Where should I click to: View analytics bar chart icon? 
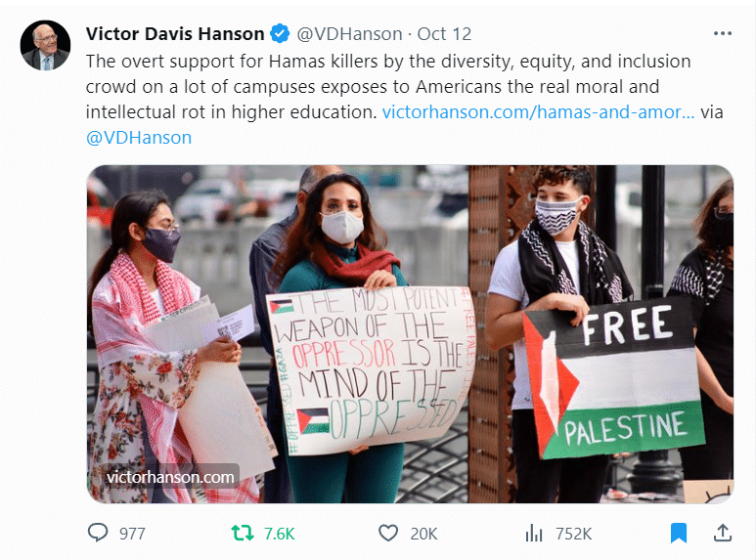534,533
